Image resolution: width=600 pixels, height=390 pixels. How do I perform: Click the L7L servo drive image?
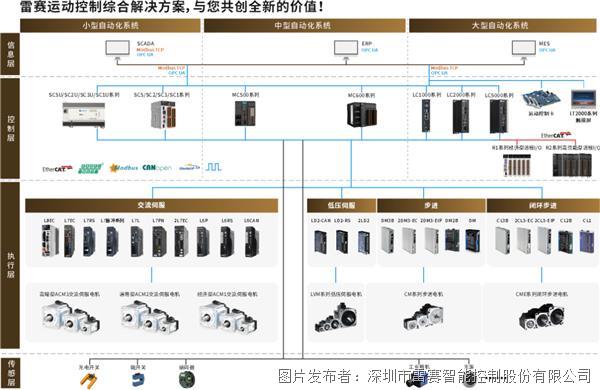tap(137, 242)
